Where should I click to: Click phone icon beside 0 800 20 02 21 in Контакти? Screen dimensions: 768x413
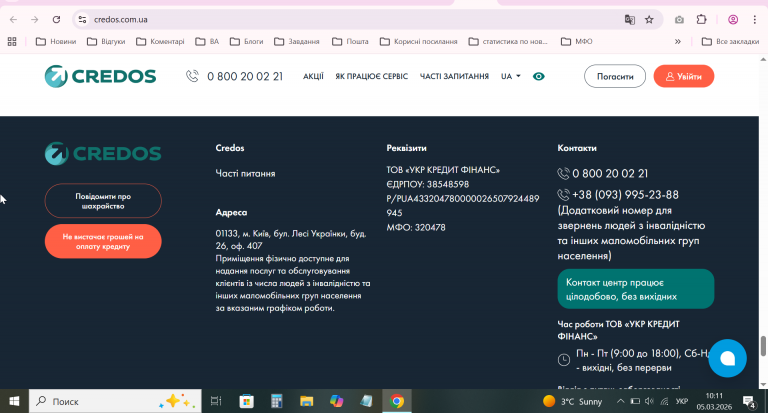click(x=563, y=173)
